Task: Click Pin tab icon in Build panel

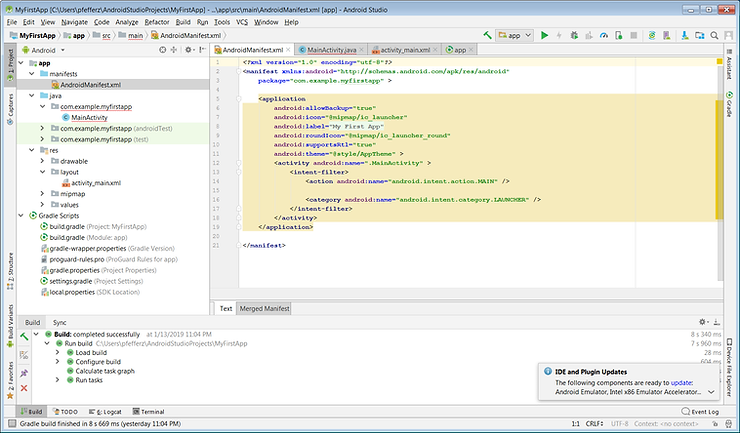Action: (24, 373)
